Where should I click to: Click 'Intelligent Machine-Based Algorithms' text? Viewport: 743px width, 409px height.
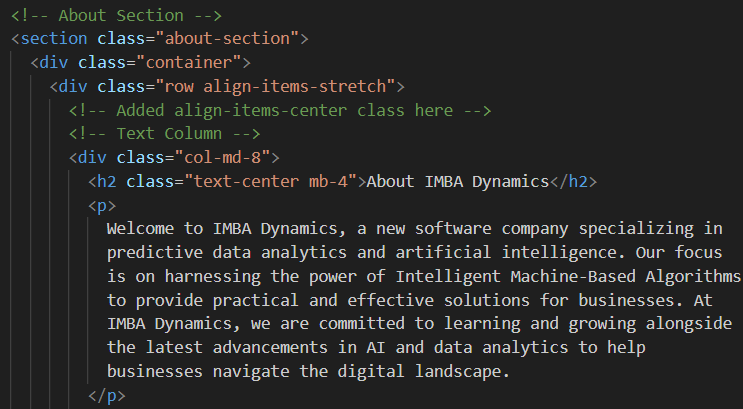point(568,276)
